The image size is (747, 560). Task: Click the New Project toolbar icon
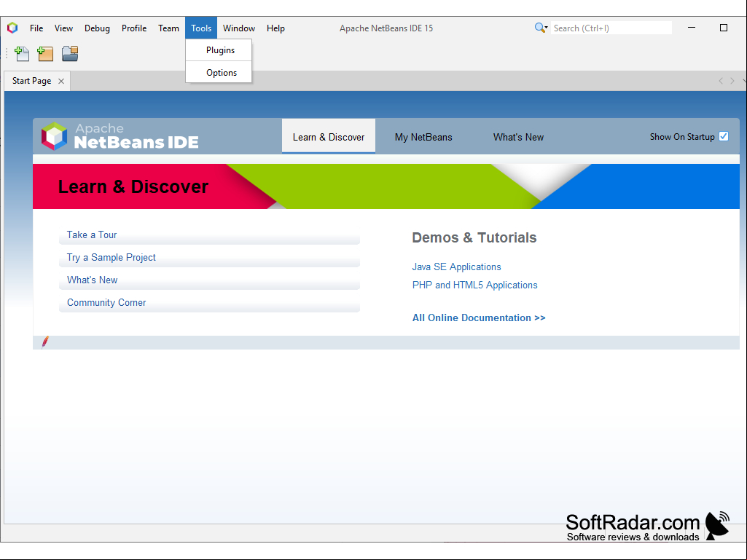46,54
